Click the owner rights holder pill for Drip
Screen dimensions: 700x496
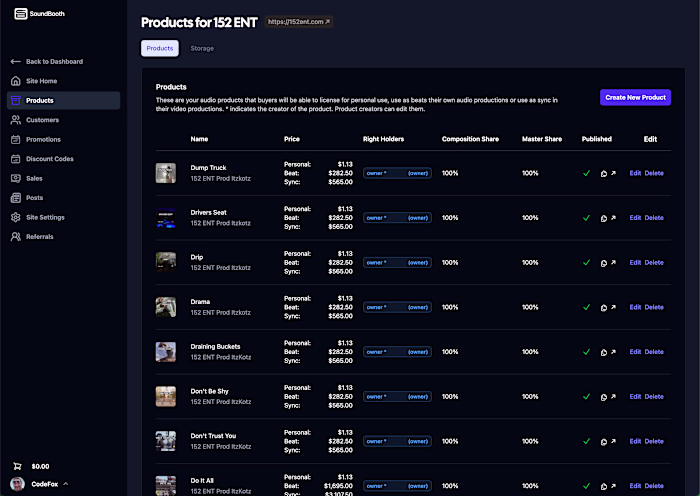(x=397, y=263)
